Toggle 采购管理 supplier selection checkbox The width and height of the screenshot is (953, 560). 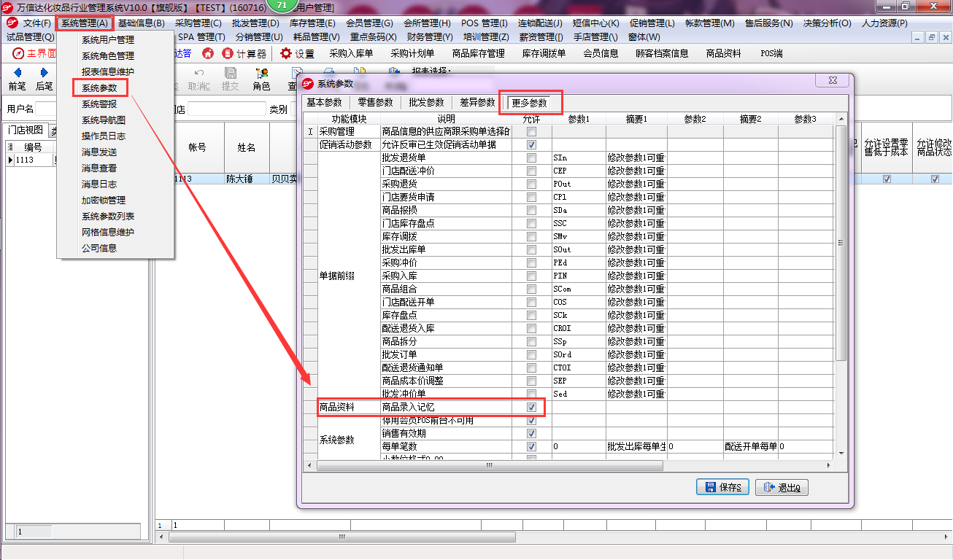(532, 131)
